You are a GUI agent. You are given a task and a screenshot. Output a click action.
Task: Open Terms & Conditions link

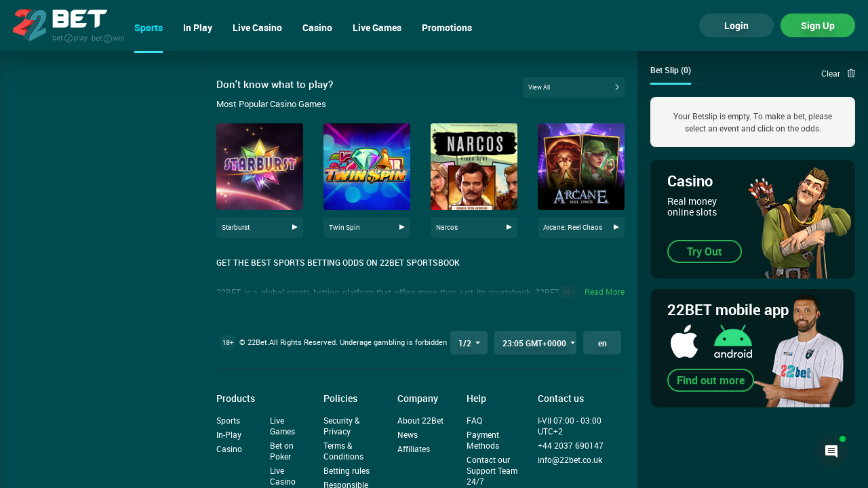344,451
